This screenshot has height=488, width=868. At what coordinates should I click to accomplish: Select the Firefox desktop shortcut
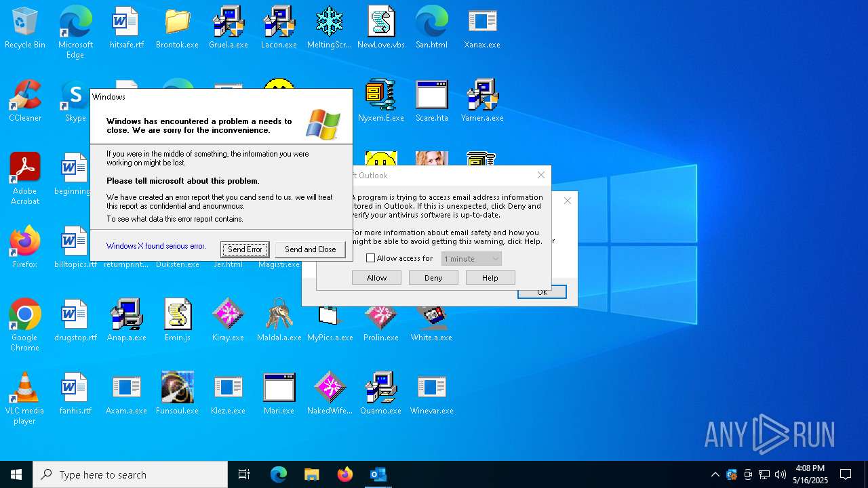point(25,247)
